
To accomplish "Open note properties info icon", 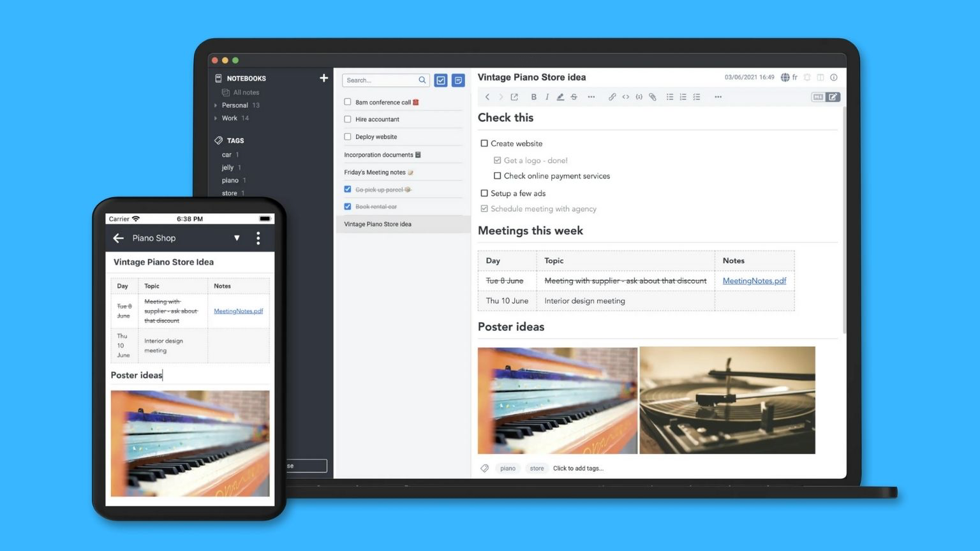I will 834,77.
